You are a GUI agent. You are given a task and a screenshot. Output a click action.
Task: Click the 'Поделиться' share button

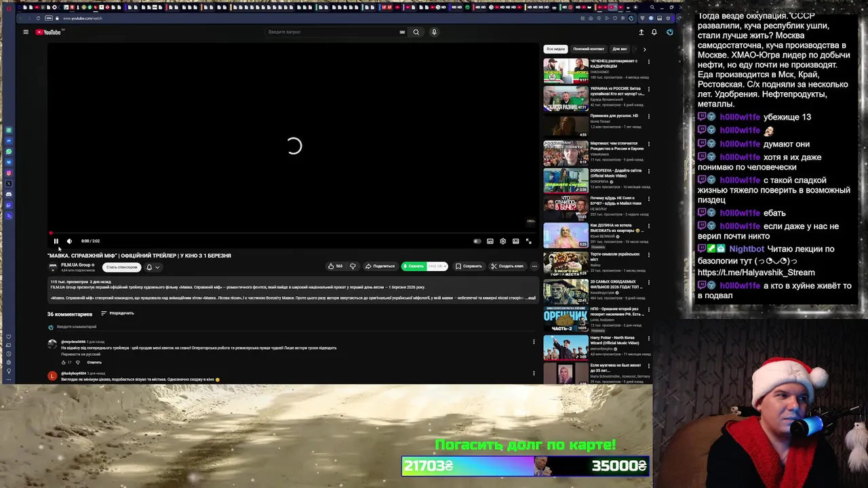tap(380, 266)
